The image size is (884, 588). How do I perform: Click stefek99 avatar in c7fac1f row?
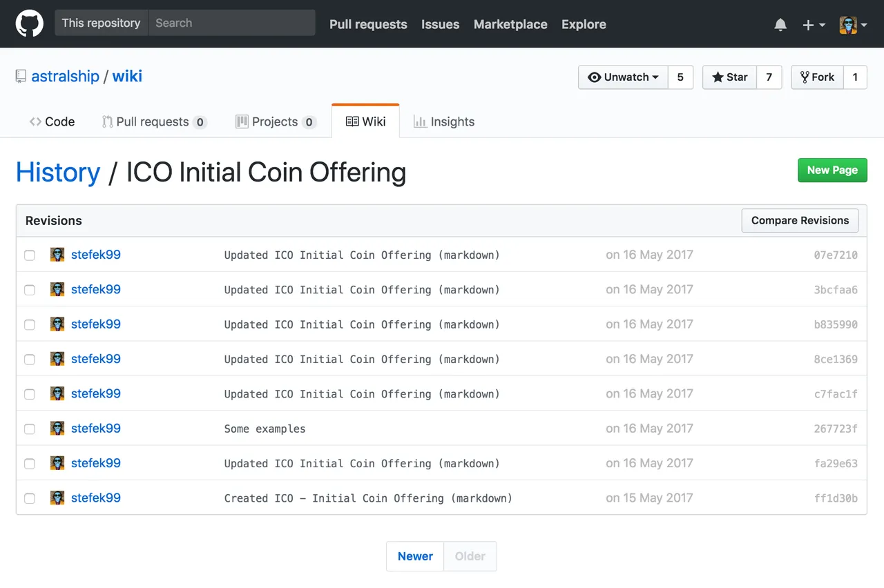(57, 393)
